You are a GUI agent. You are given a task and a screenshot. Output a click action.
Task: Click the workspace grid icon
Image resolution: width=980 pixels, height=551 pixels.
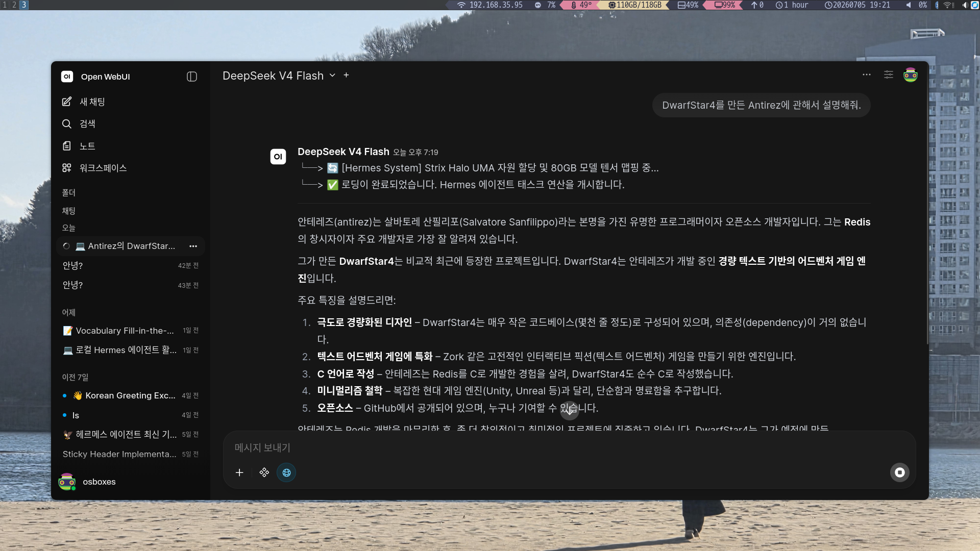pyautogui.click(x=67, y=168)
